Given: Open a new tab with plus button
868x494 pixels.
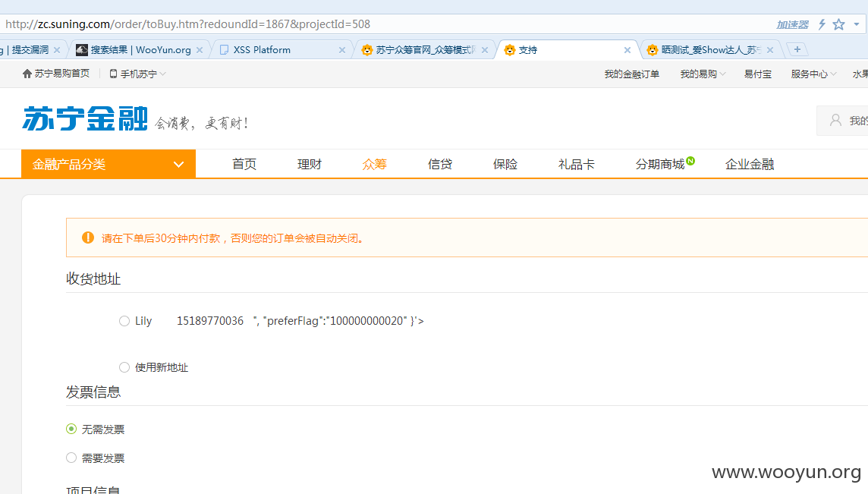Looking at the screenshot, I should (x=797, y=49).
